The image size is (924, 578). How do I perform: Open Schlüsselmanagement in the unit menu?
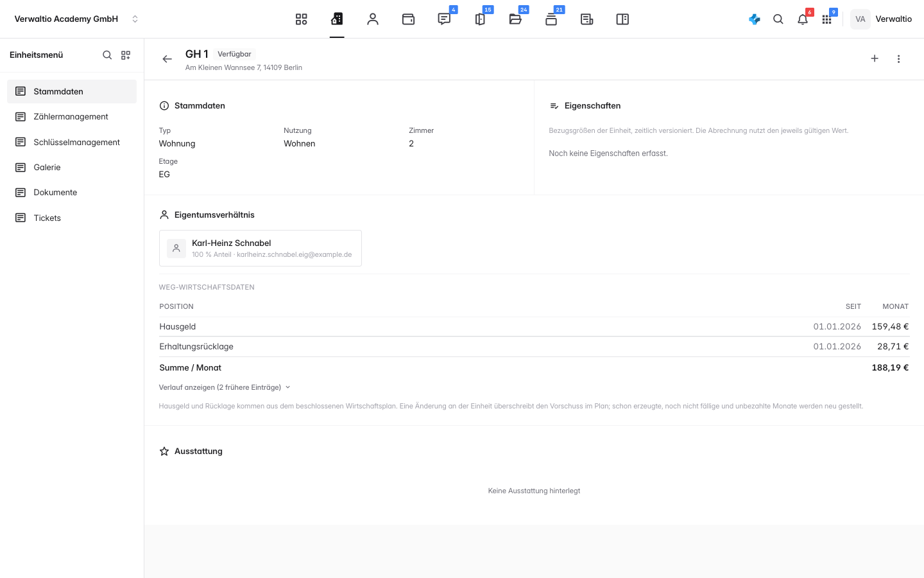pyautogui.click(x=72, y=142)
